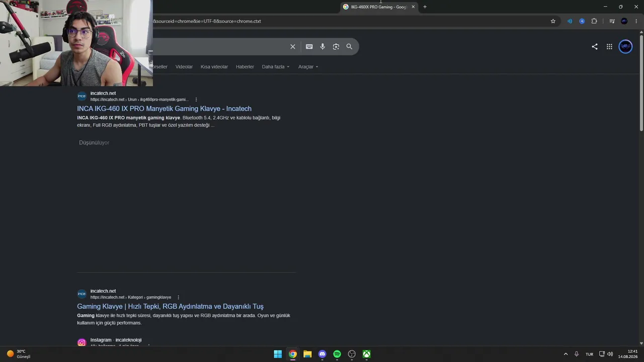Click the incatech.net site name on the first result
The height and width of the screenshot is (362, 644).
tap(103, 93)
